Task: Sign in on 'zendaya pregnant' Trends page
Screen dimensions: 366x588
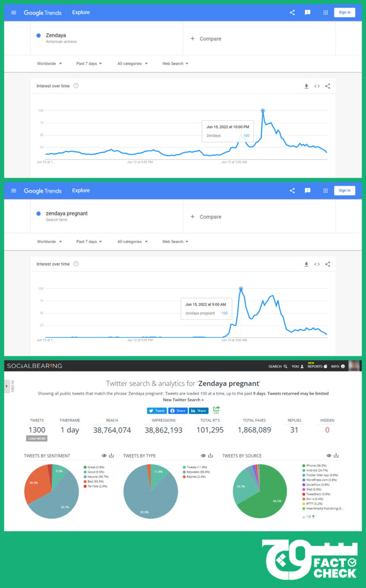Action: point(345,190)
